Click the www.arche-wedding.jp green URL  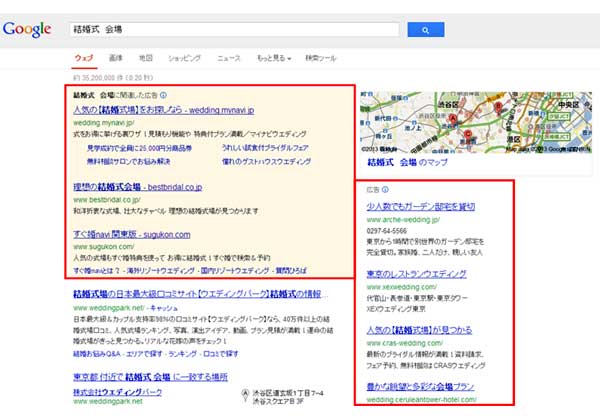tap(403, 220)
